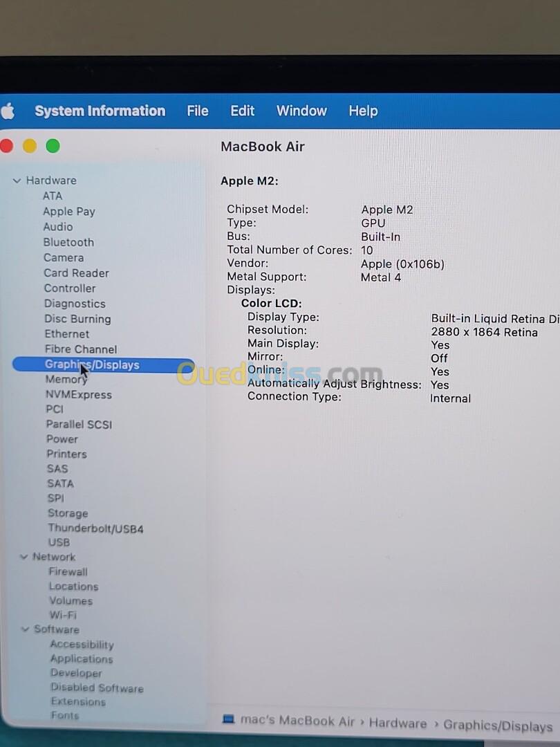Select ATA in the sidebar

(53, 196)
